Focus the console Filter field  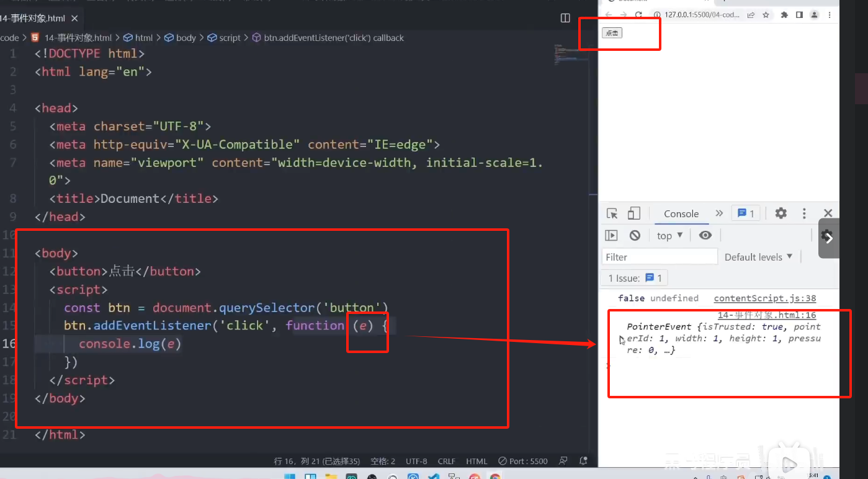coord(660,257)
